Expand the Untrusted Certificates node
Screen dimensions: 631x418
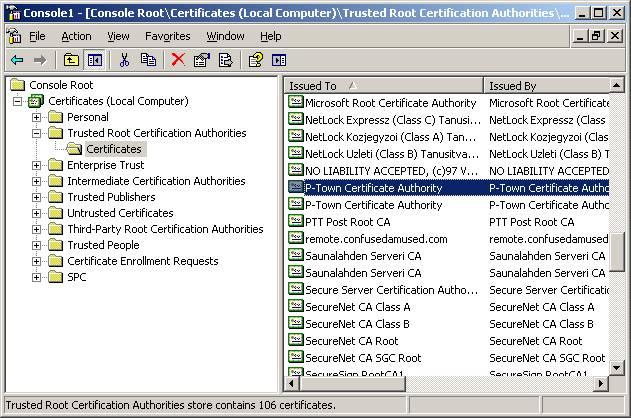(x=36, y=213)
